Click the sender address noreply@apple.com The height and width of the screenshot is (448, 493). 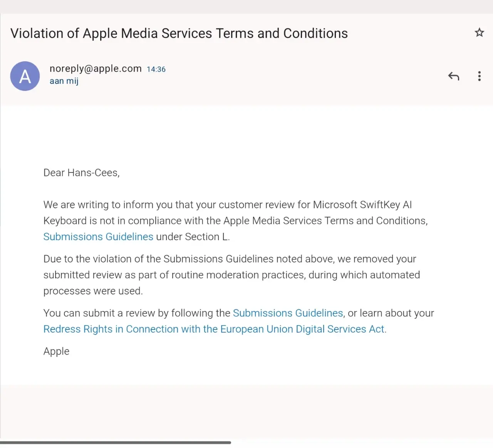pyautogui.click(x=96, y=69)
